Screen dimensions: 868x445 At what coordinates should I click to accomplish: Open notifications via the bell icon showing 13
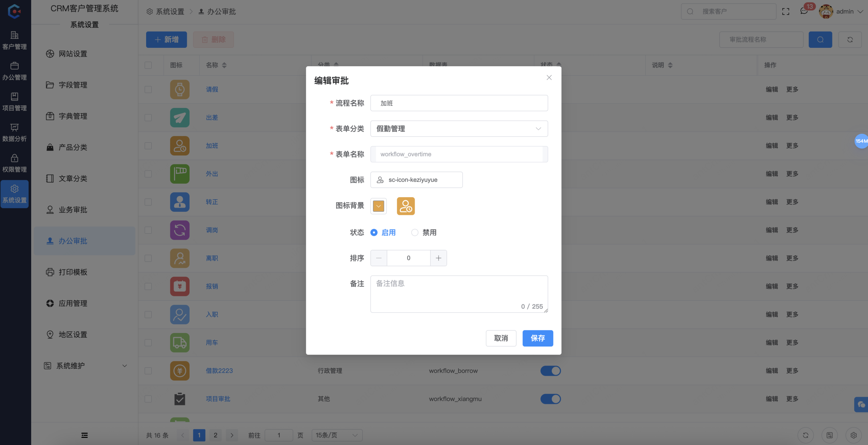click(804, 11)
